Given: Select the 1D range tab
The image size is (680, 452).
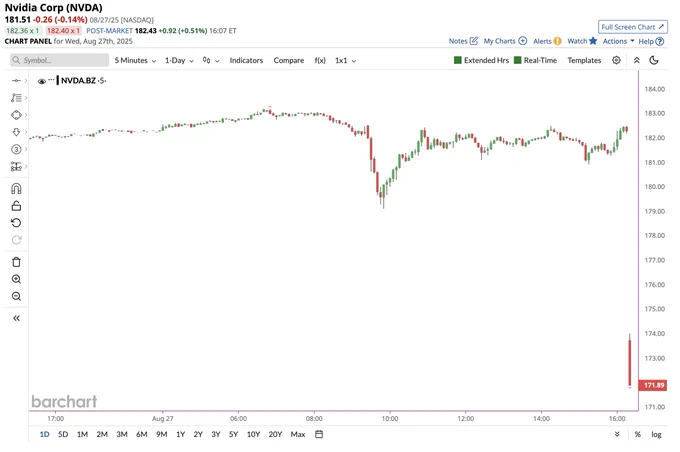Looking at the screenshot, I should coord(44,434).
